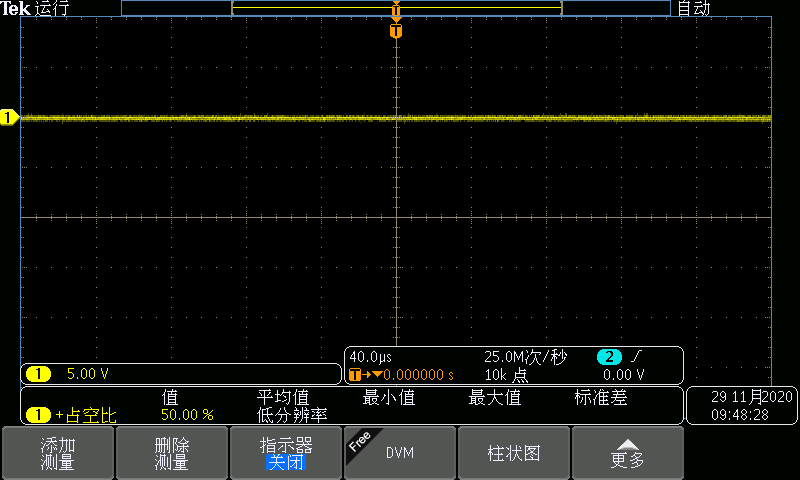
Task: Toggle 指示器 (Indicators) off
Action: (x=286, y=453)
